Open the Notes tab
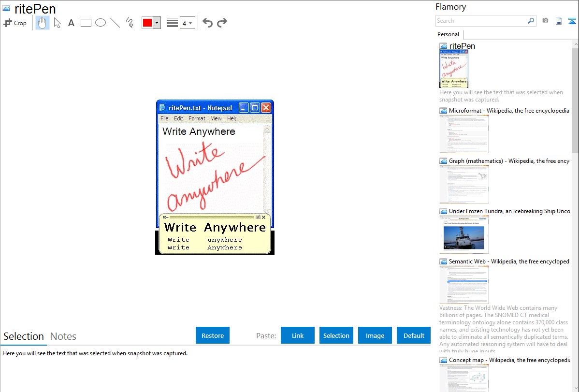The image size is (579, 392). tap(63, 336)
